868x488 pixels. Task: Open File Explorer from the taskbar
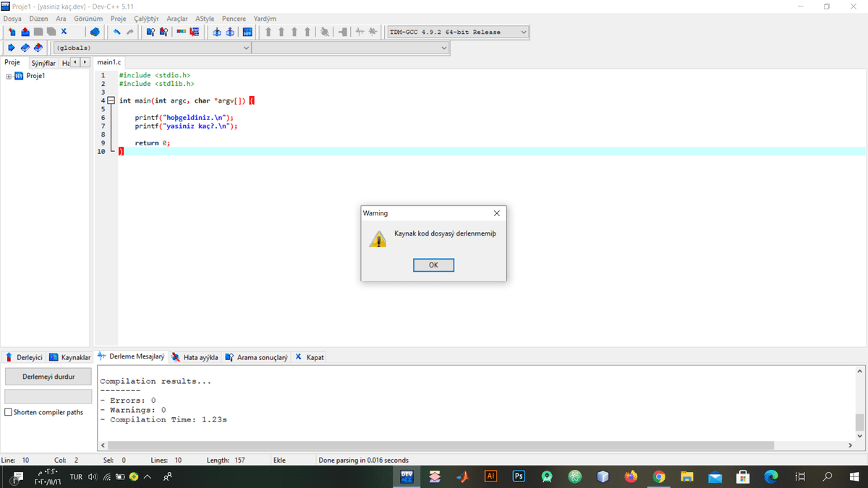click(687, 476)
